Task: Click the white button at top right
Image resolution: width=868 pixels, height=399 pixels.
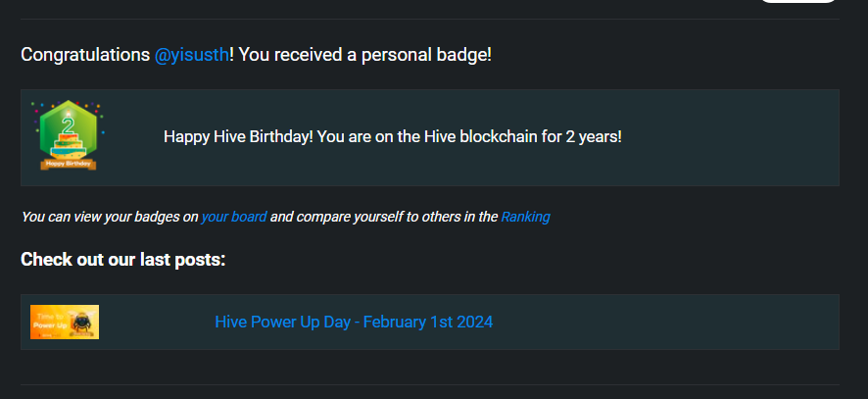Action: 797,1
